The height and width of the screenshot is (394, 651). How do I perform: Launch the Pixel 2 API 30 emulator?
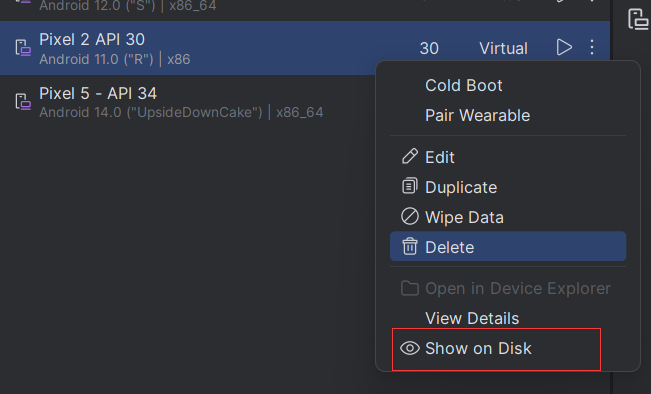click(564, 47)
